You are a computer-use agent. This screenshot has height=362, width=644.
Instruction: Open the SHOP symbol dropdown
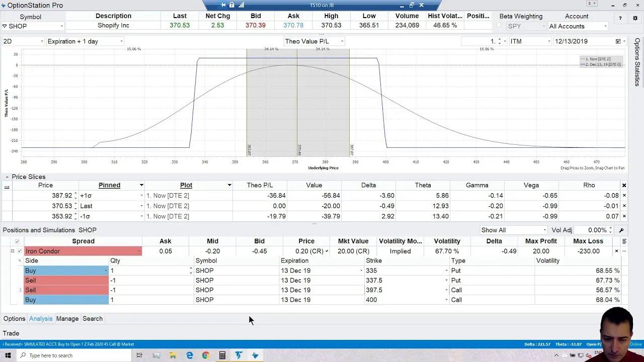[x=62, y=26]
